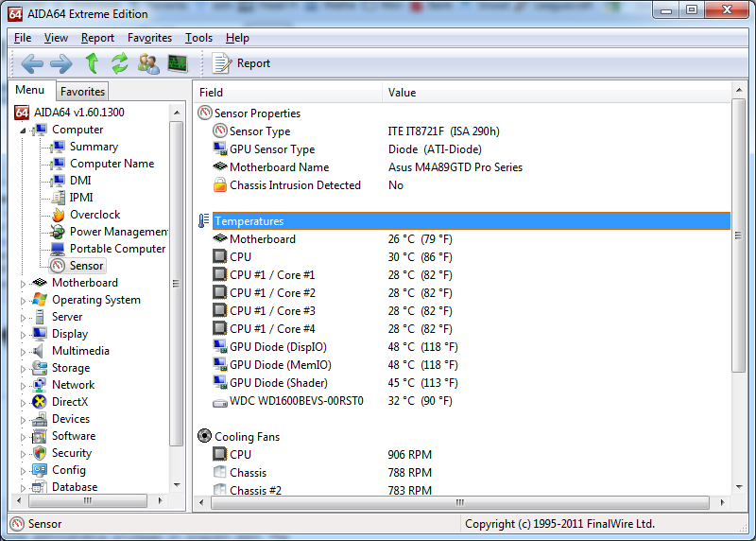Viewport: 756px width, 541px height.
Task: Select the Cooling Fans group row
Action: point(463,437)
